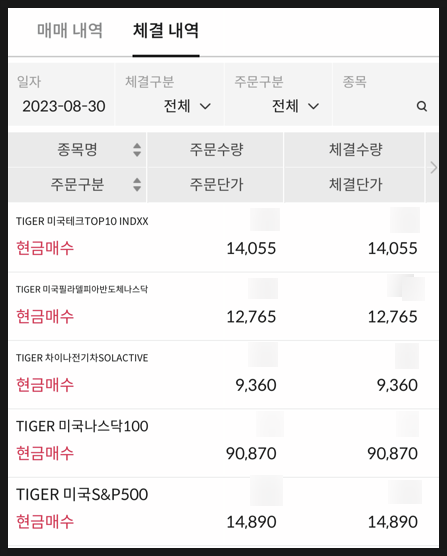Click the 종목 search input field
This screenshot has height=556, width=447.
(385, 95)
